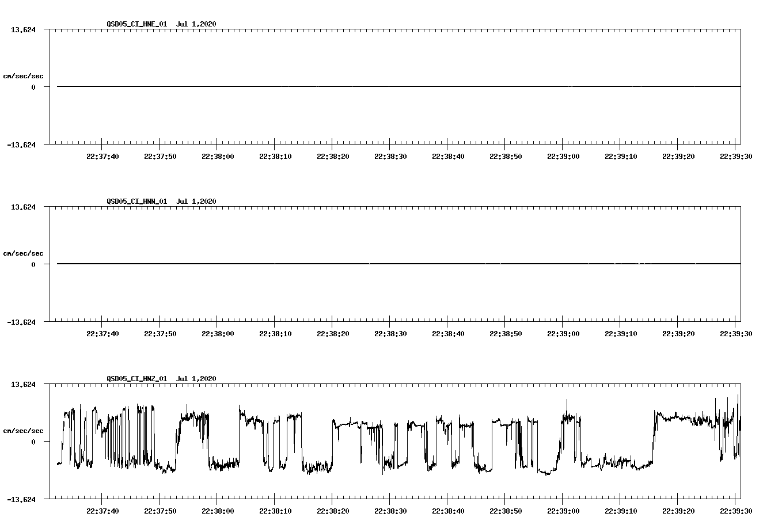Click time label 22:38:10 under HNE chart
782x532 pixels.
click(x=275, y=156)
